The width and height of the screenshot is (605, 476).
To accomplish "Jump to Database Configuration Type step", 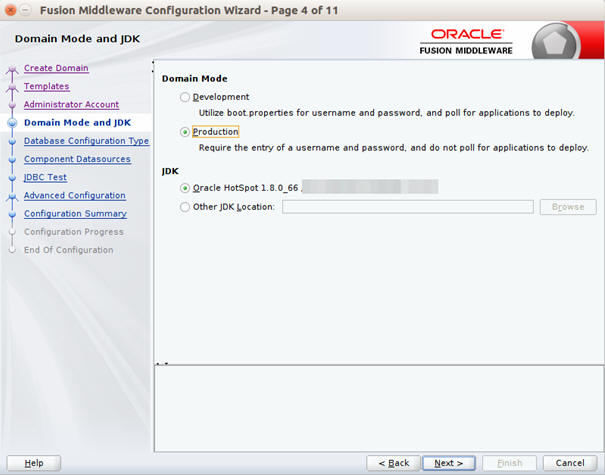I will [86, 141].
